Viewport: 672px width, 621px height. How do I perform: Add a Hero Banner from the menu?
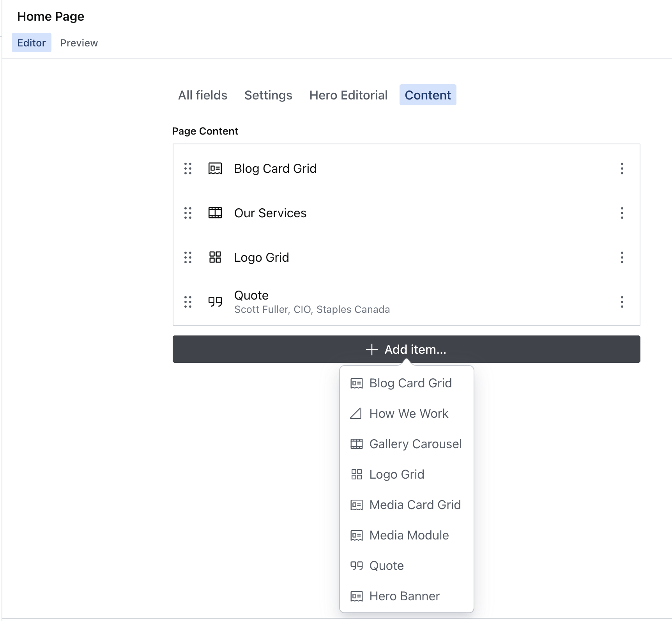[x=404, y=596]
